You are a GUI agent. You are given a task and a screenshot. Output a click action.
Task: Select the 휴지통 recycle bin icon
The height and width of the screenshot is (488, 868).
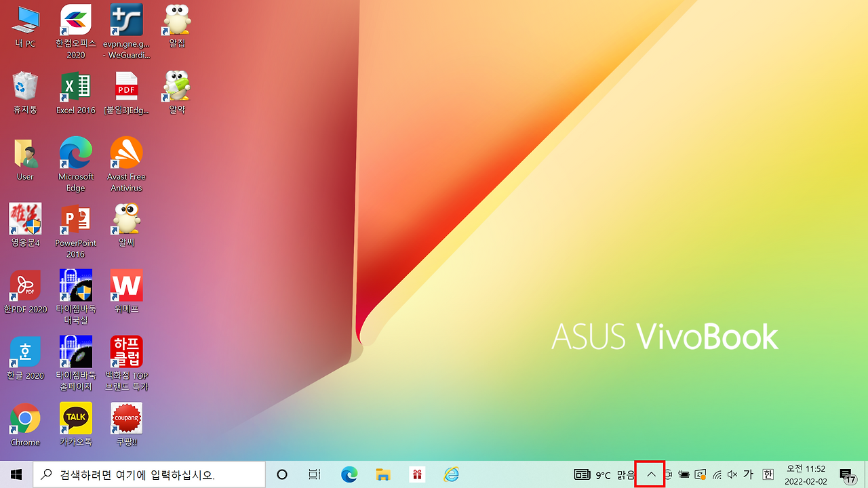[x=25, y=93]
